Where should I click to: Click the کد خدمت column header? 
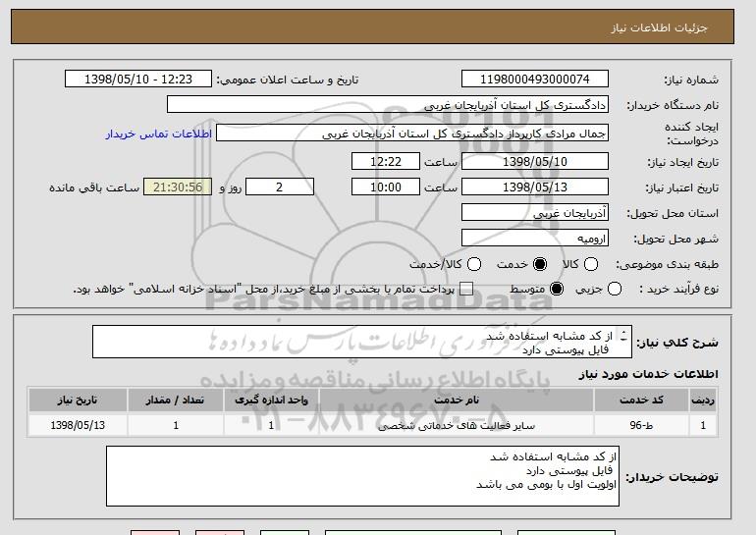click(x=641, y=401)
